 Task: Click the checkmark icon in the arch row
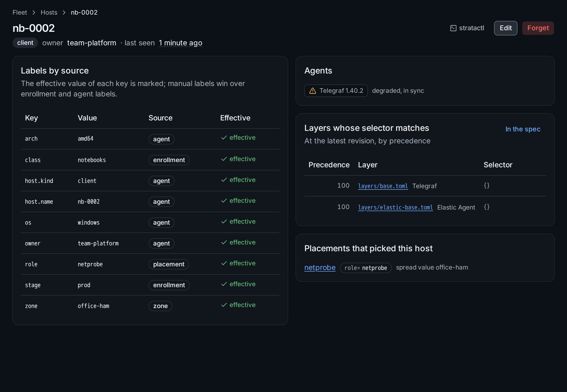coord(224,138)
